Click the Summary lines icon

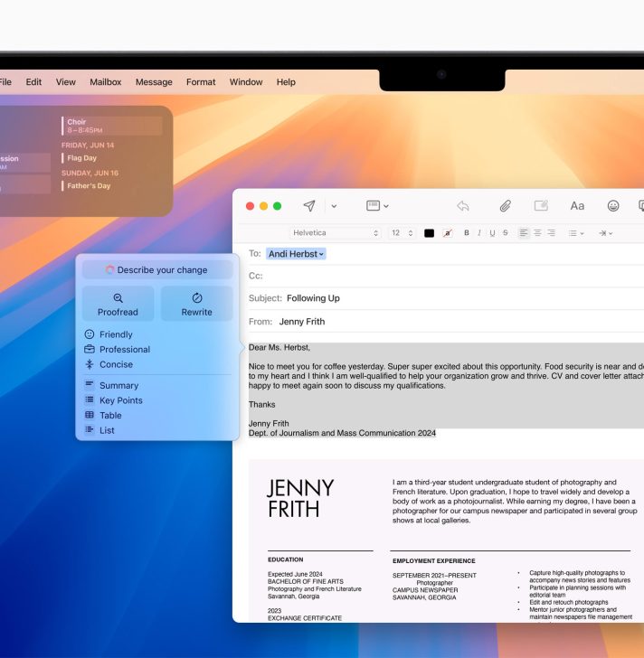(x=90, y=384)
